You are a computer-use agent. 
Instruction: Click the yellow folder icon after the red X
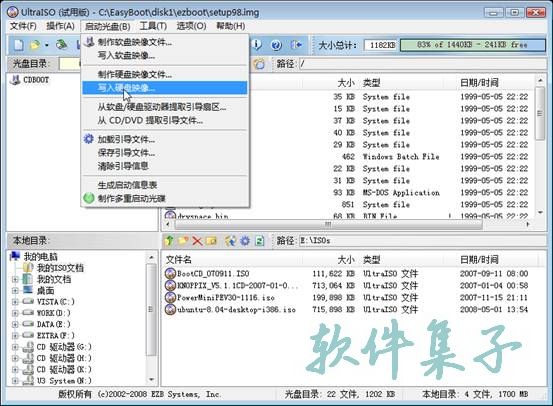click(x=211, y=241)
